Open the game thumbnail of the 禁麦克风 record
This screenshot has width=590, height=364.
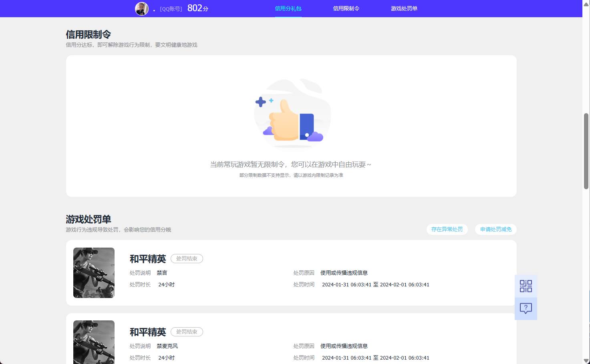(x=94, y=342)
